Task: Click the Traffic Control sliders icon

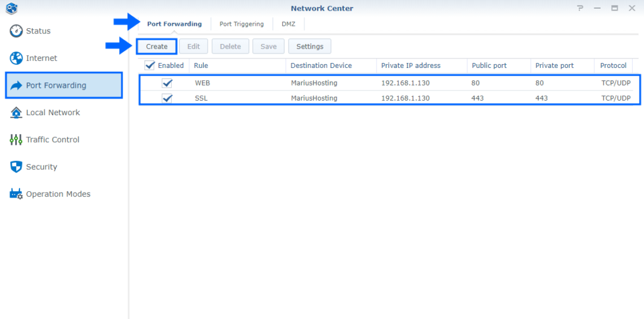Action: click(16, 140)
